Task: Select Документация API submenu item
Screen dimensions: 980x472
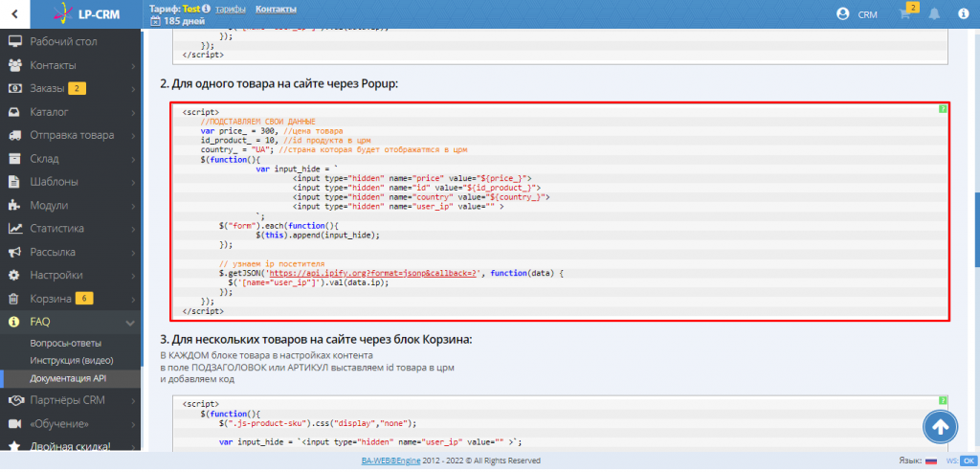Action: pyautogui.click(x=70, y=378)
